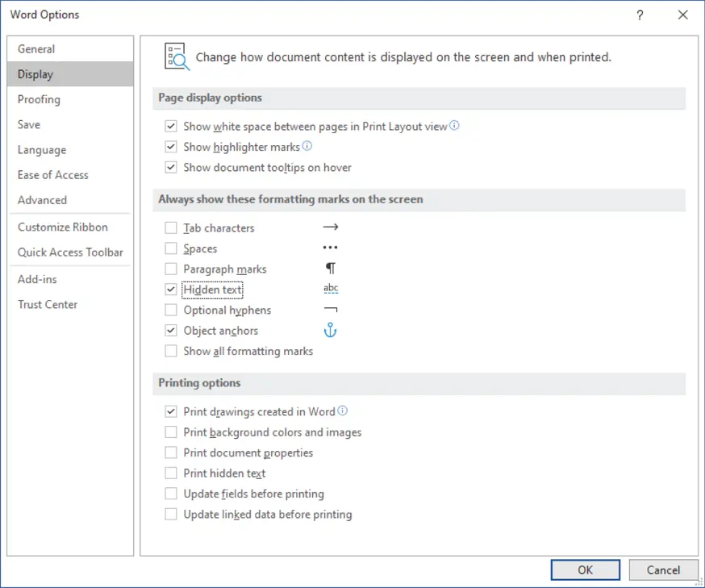Close the Word Options dialog with X
The width and height of the screenshot is (705, 588).
[683, 15]
